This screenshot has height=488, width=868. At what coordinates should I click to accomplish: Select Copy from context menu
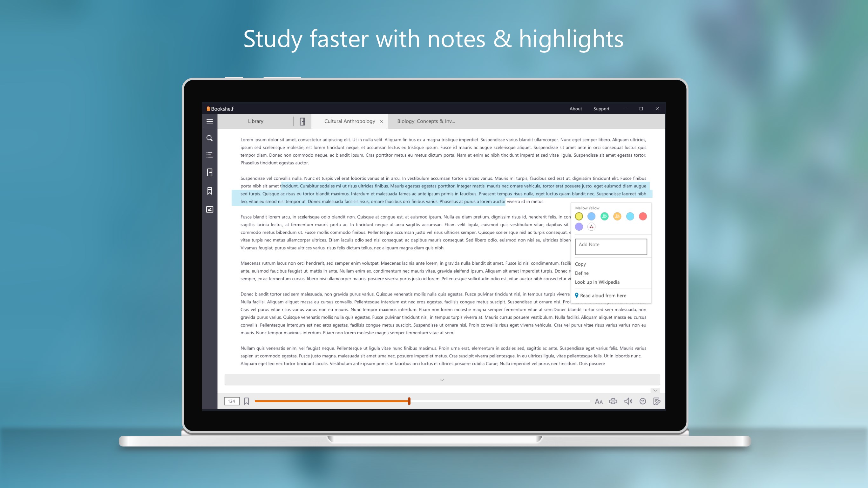coord(581,263)
